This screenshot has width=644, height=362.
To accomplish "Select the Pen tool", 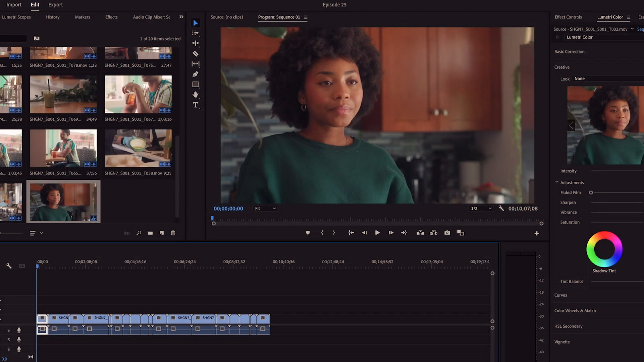I will (196, 74).
